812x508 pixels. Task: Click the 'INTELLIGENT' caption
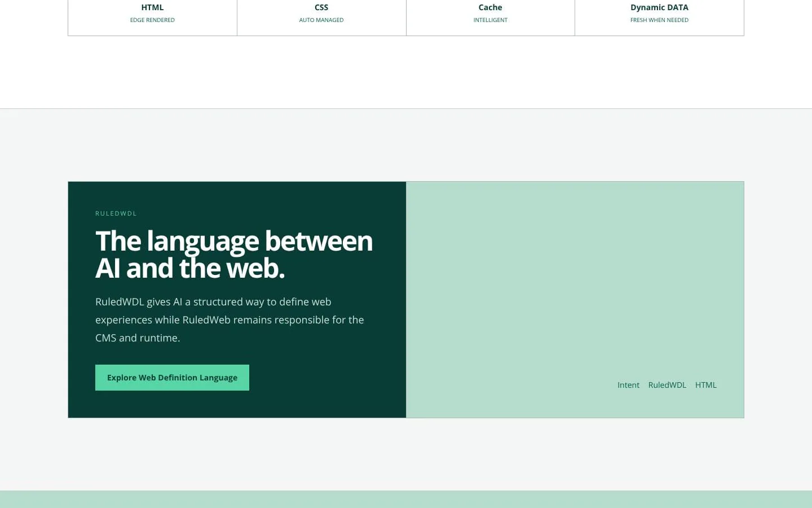point(491,20)
